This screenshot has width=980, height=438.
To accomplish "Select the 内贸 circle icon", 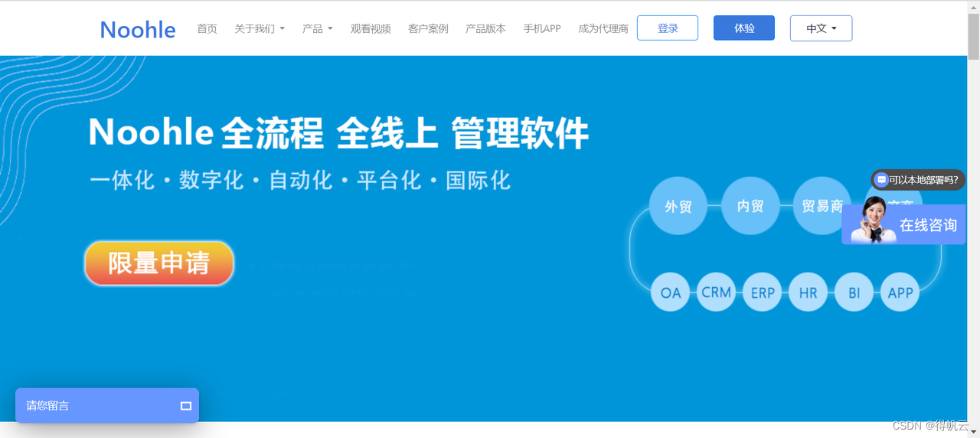I will 750,206.
